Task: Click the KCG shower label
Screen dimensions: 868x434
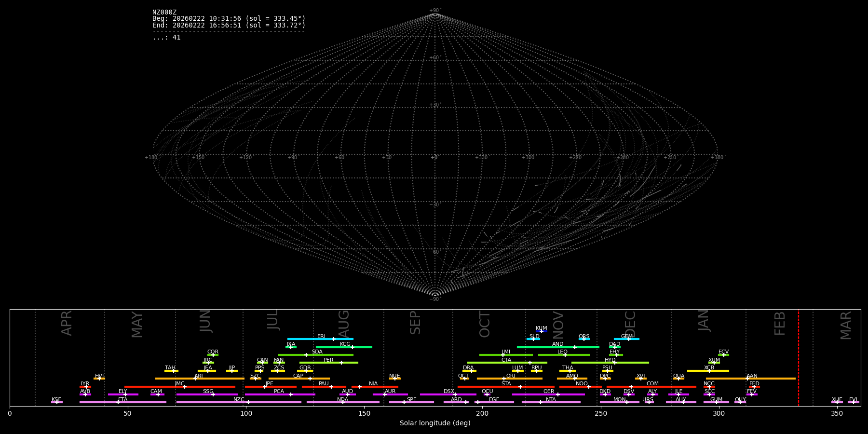Action: click(345, 344)
